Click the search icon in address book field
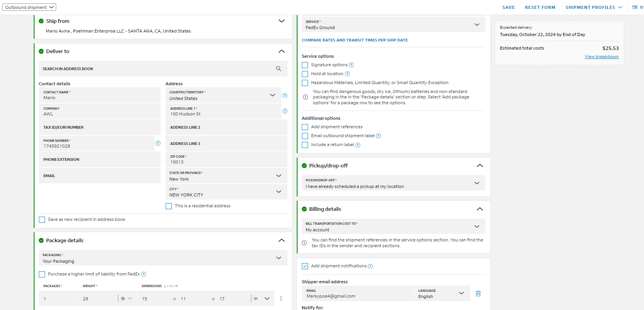 tap(279, 69)
